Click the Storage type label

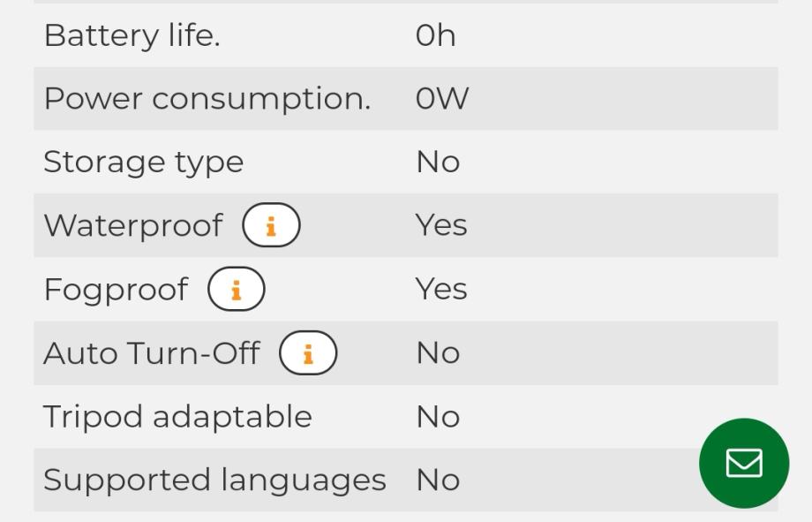coord(143,163)
